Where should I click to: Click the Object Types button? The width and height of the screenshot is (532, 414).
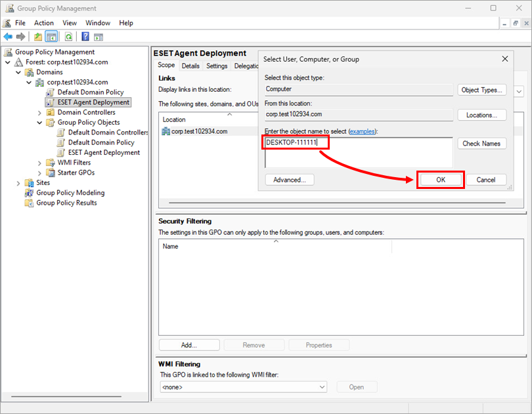tap(482, 90)
